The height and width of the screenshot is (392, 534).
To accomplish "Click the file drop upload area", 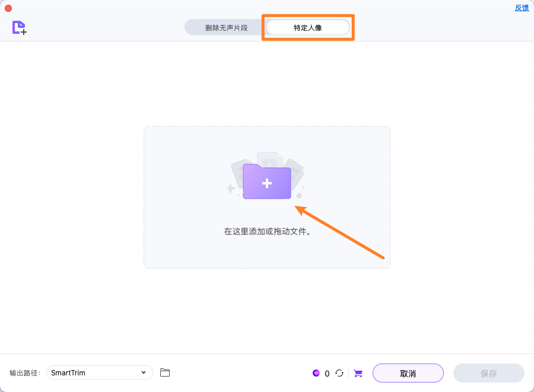I will [266, 197].
